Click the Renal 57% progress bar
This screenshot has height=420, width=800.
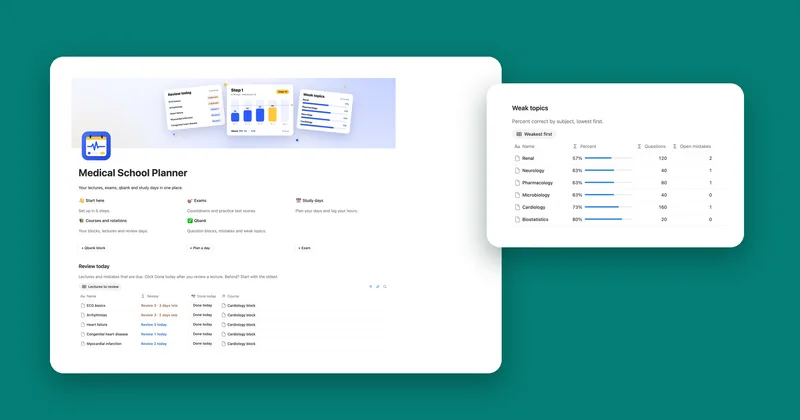pos(608,158)
